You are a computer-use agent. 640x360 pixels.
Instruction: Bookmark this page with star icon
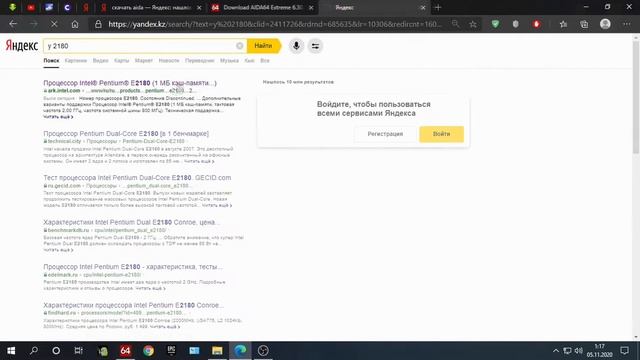473,24
